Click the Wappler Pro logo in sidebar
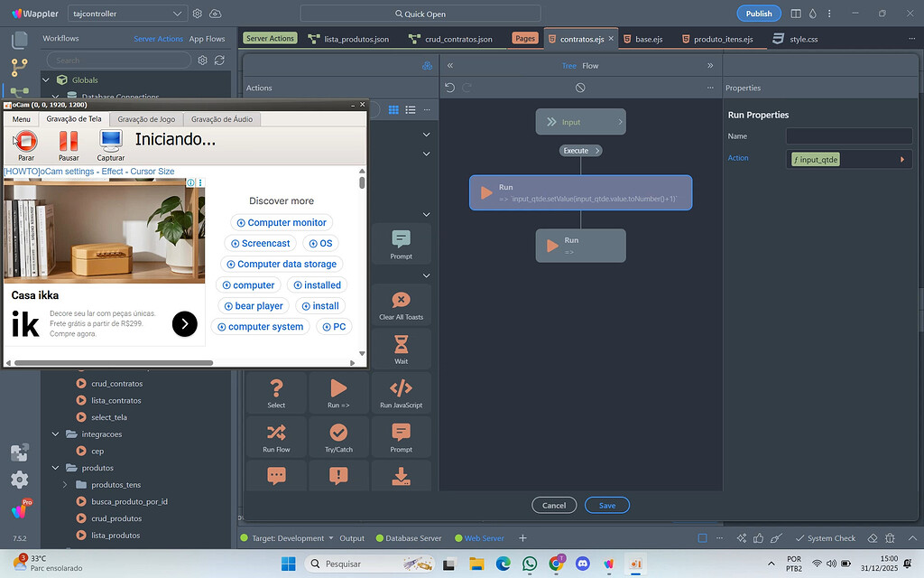 (21, 509)
